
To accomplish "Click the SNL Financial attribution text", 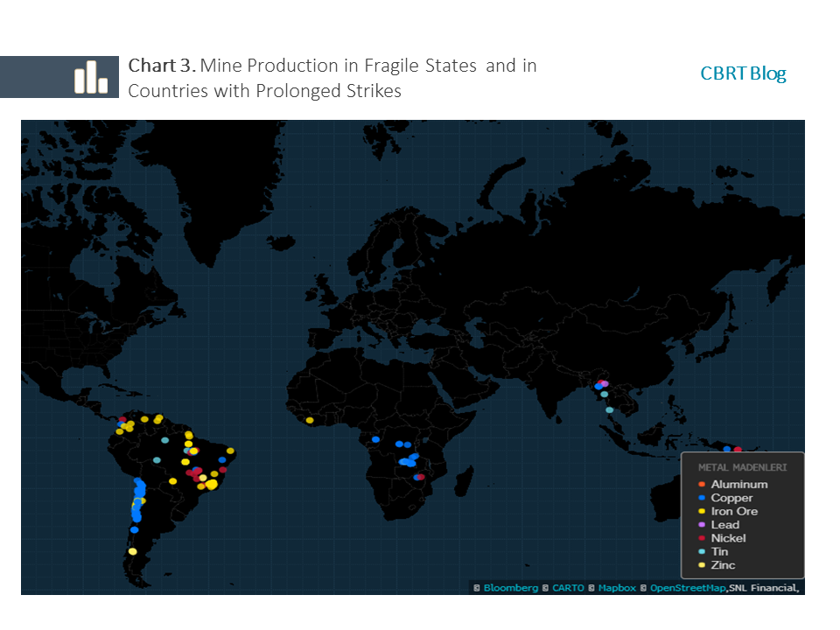I will [763, 587].
